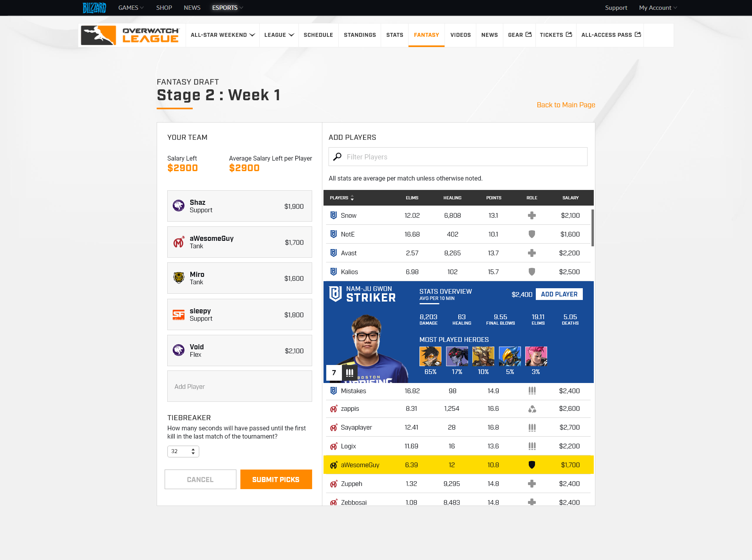752x560 pixels.
Task: Click NotE's tank shield role icon
Action: pyautogui.click(x=532, y=234)
